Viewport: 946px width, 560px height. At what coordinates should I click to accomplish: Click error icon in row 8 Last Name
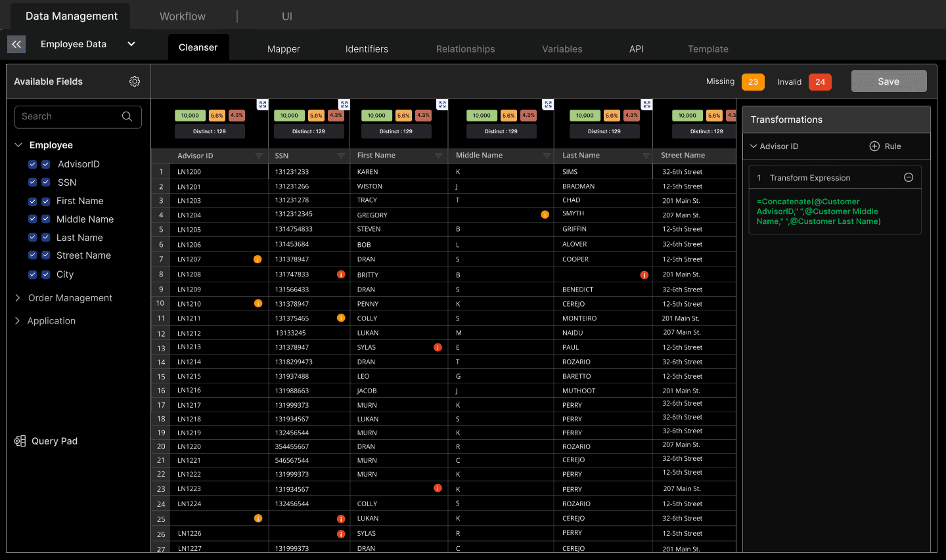(x=644, y=275)
